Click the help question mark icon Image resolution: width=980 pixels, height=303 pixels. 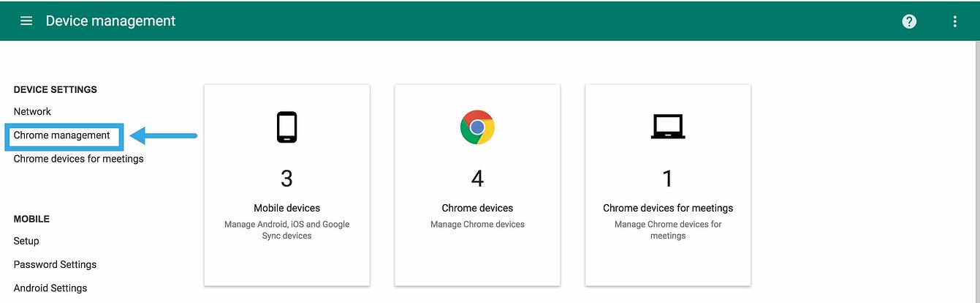click(909, 21)
